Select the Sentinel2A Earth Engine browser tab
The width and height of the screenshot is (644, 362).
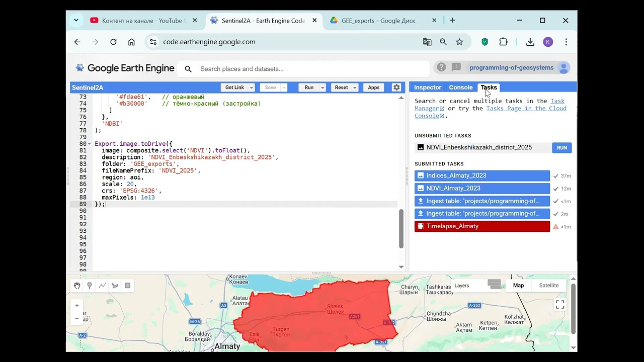click(x=263, y=21)
